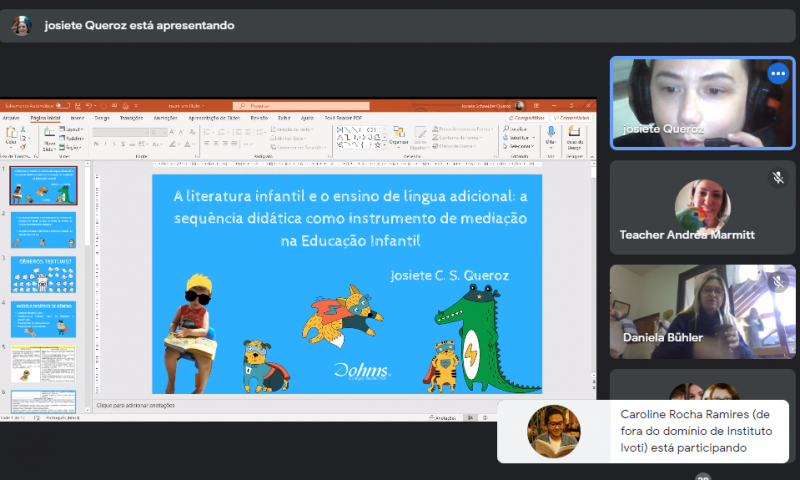The width and height of the screenshot is (800, 480).
Task: Click the Save icon in PowerPoint title bar
Action: point(78,106)
